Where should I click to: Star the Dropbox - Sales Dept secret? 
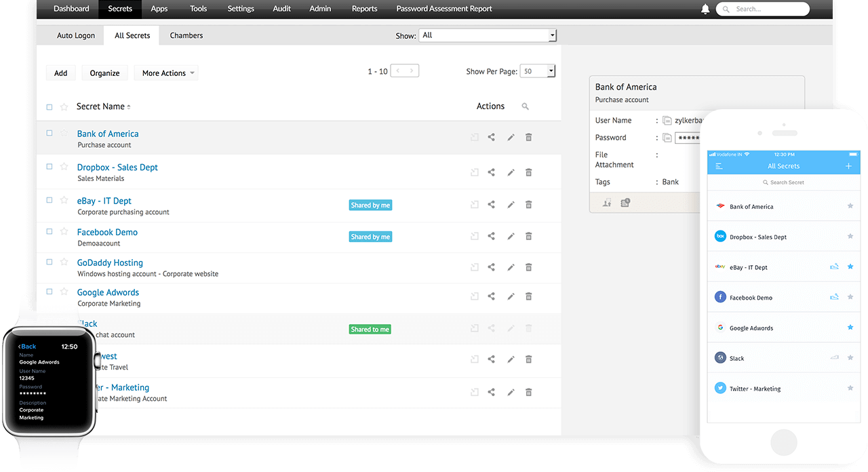tap(64, 166)
